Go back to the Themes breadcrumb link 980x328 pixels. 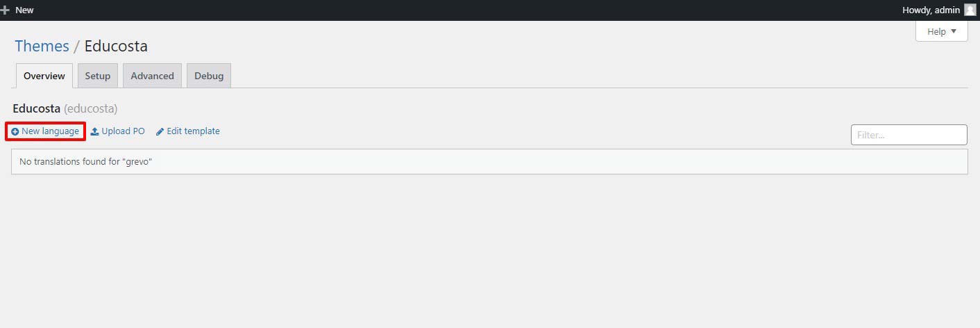pos(42,47)
